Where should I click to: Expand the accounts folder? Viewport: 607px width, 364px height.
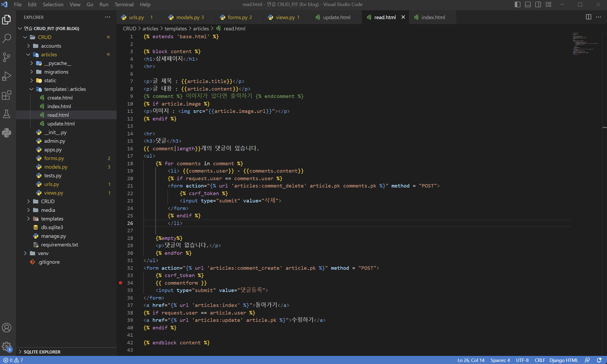pos(51,46)
